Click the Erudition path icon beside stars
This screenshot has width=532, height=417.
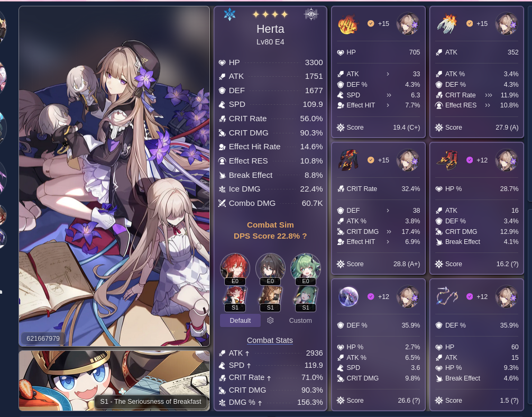coord(311,15)
